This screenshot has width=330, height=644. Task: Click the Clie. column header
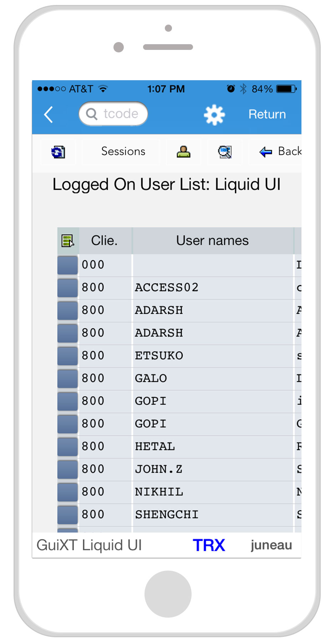105,241
